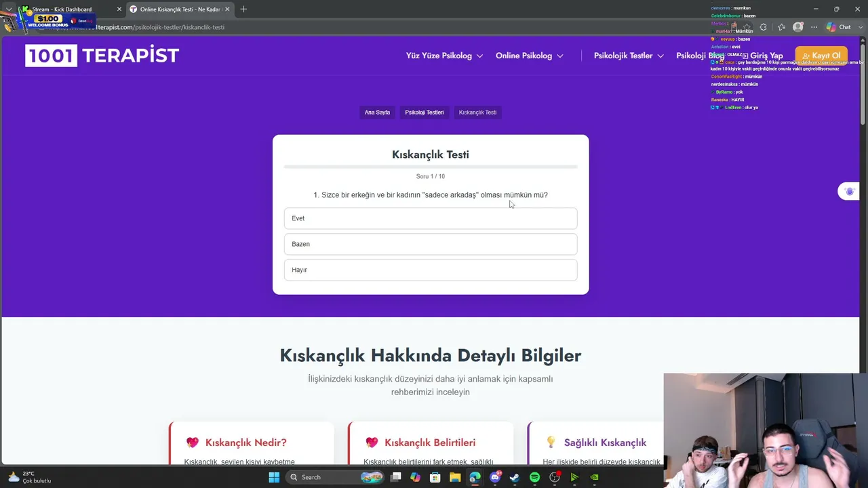Screen dimensions: 868x488
Task: Expand the Yüz Yüze Psikolog dropdown menu
Action: [444, 56]
